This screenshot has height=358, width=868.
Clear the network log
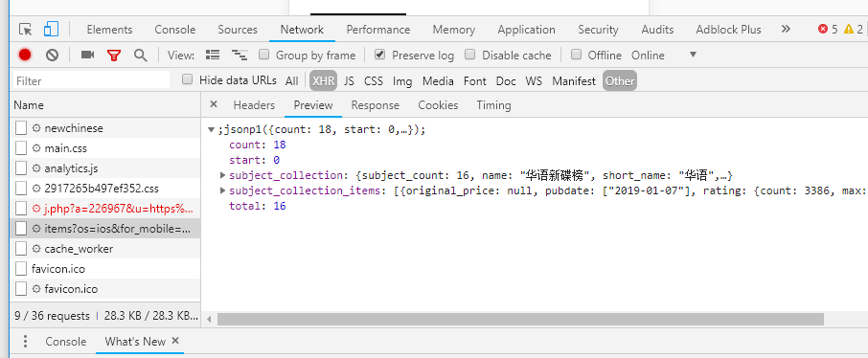pos(52,55)
